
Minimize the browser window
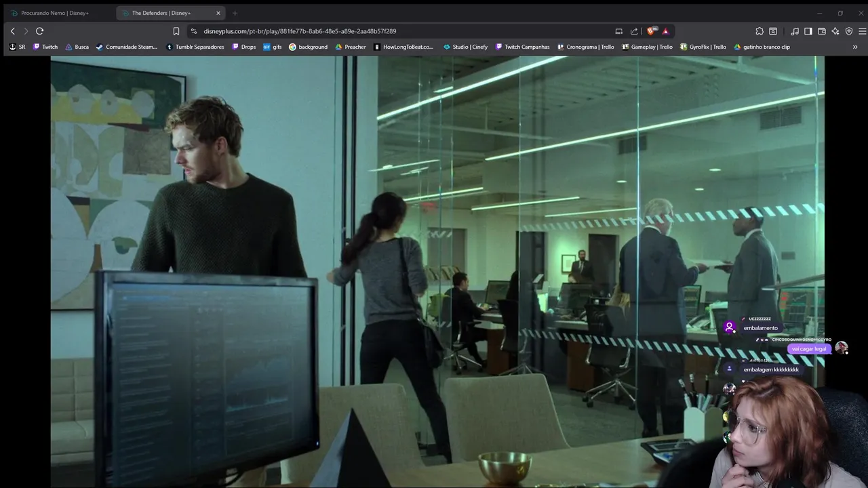point(819,13)
